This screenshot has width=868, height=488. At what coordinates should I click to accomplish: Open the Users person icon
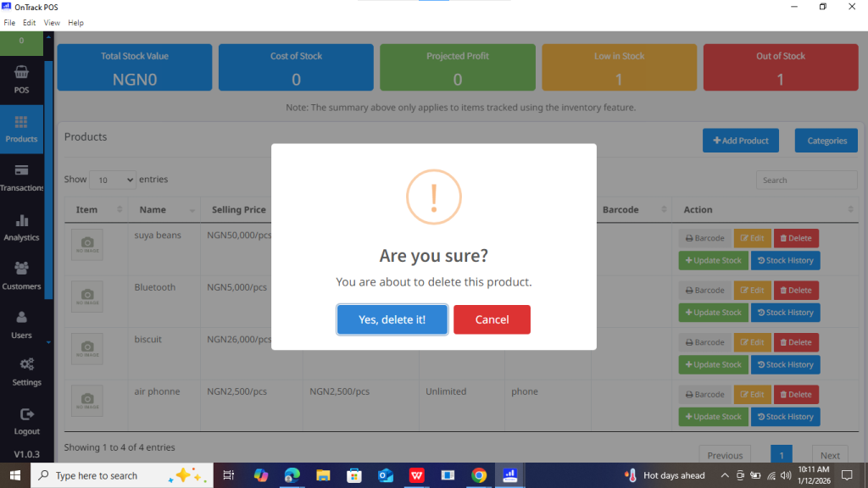tap(21, 318)
